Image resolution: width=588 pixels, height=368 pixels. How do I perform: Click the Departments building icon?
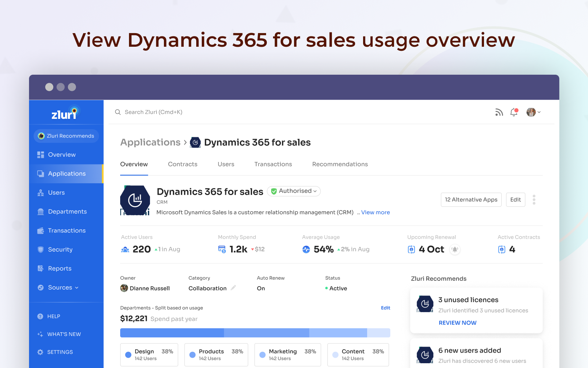pos(40,212)
